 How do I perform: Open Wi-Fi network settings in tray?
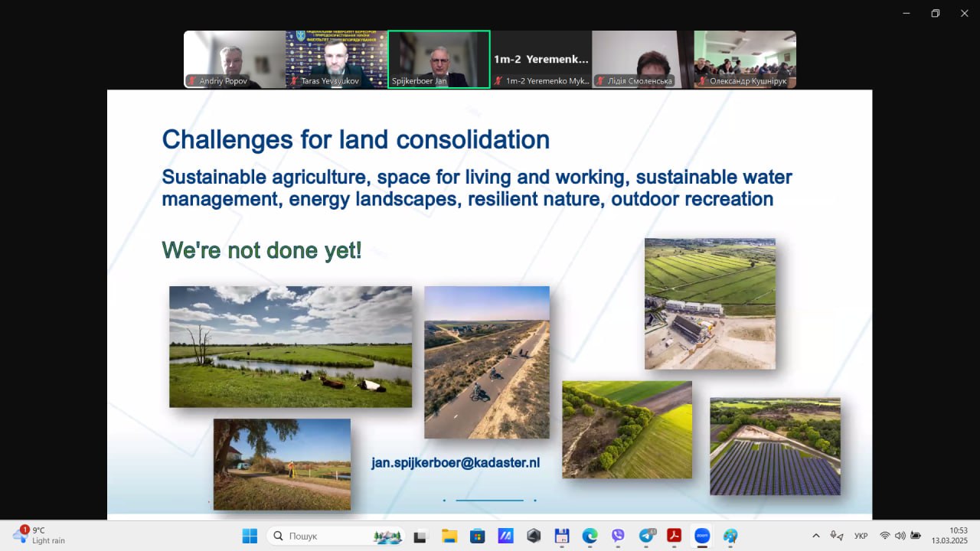tap(885, 536)
